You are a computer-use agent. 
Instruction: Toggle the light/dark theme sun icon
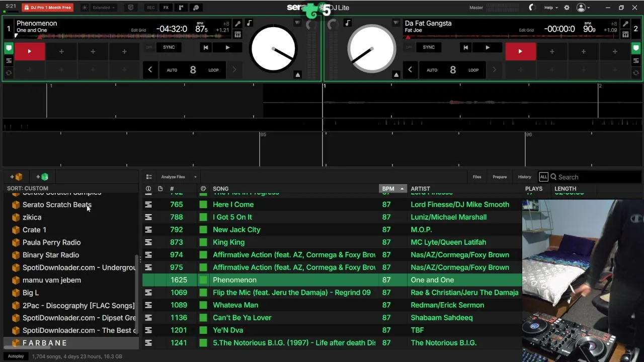click(x=85, y=8)
